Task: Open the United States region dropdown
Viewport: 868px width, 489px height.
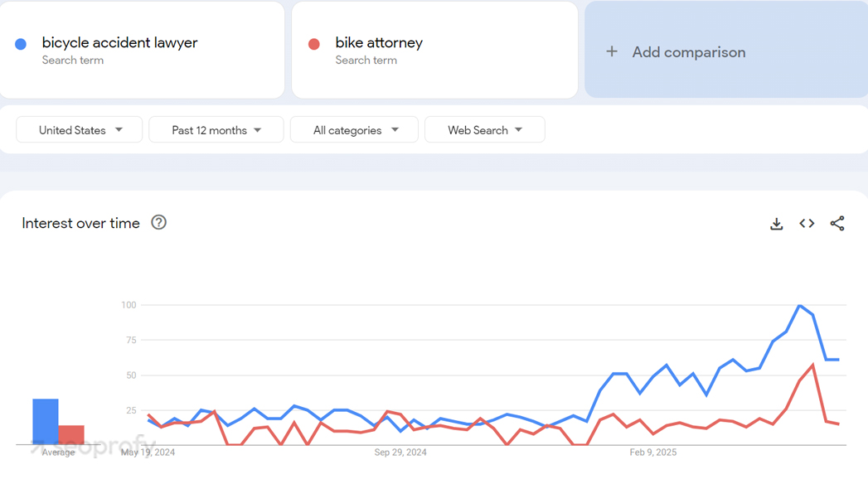Action: [79, 130]
